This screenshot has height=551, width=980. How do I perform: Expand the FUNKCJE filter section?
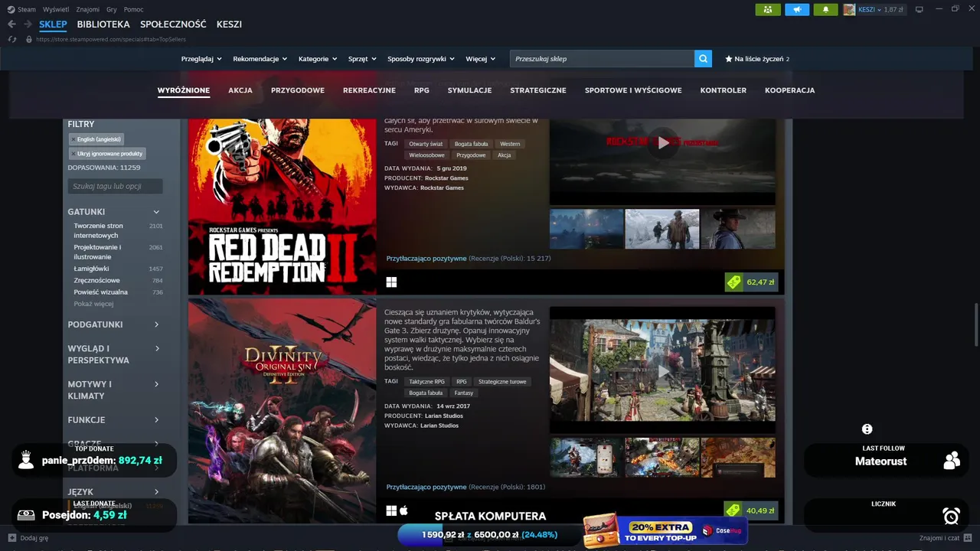156,420
